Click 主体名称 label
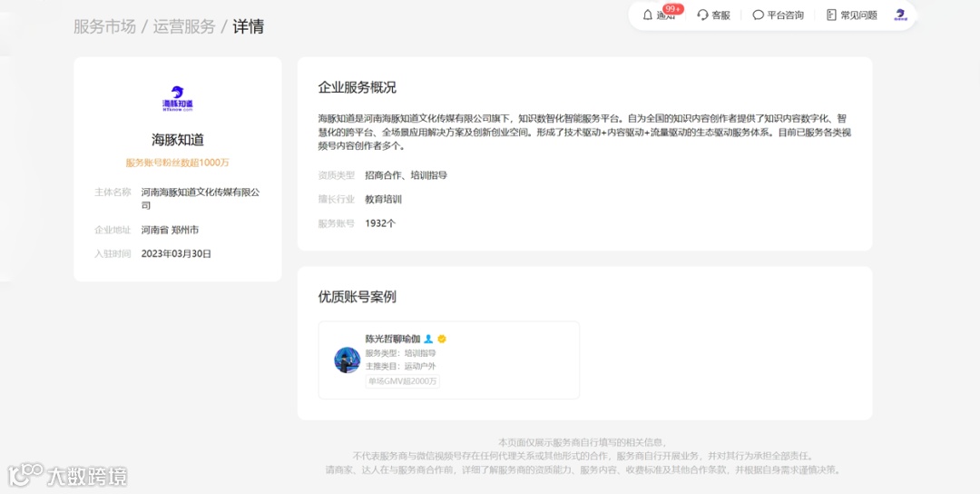980x494 pixels. [x=113, y=193]
